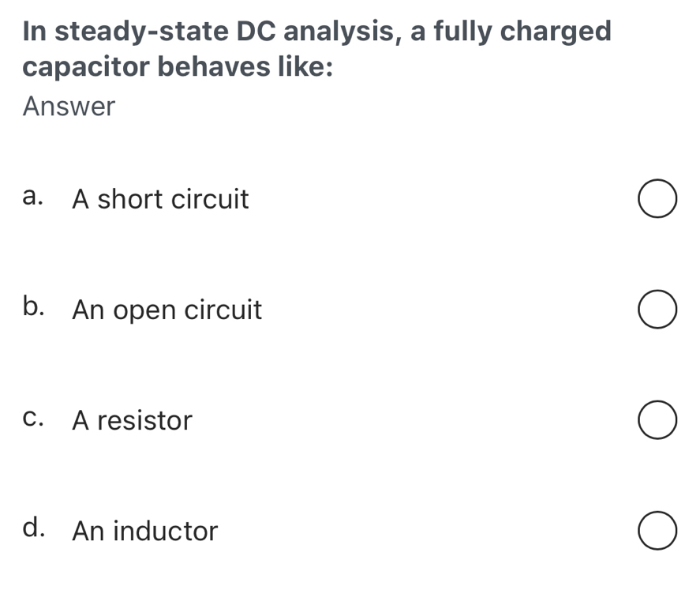
Task: Click the option label 'A resistor'
Action: point(132,420)
